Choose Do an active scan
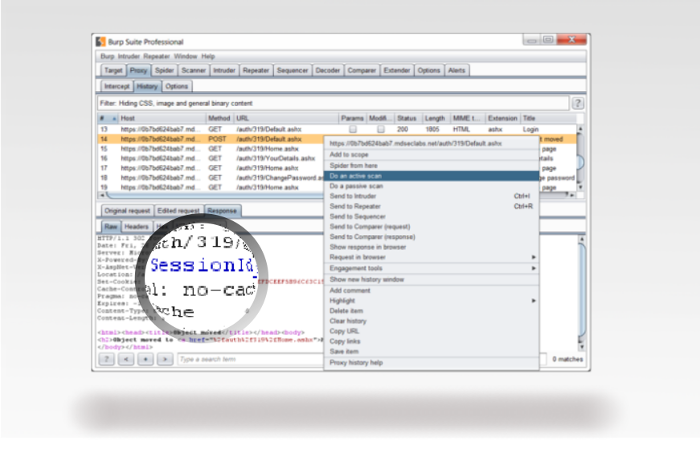Viewport: 700px width, 450px height. (x=431, y=176)
